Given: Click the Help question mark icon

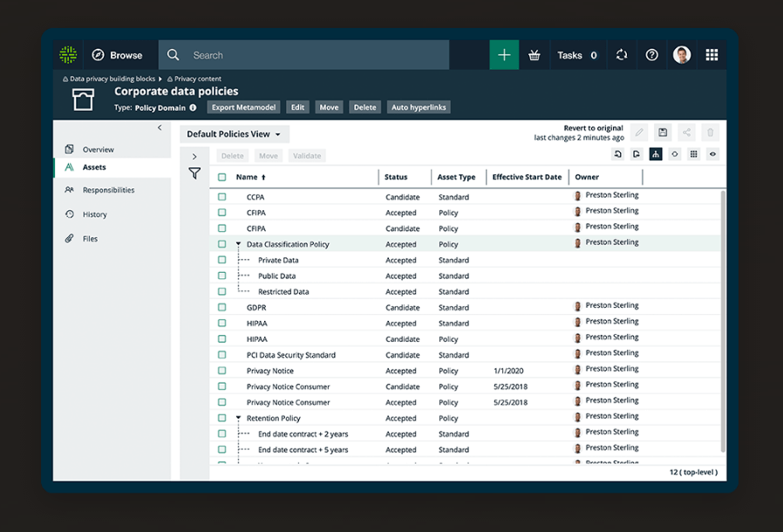Looking at the screenshot, I should (x=650, y=54).
